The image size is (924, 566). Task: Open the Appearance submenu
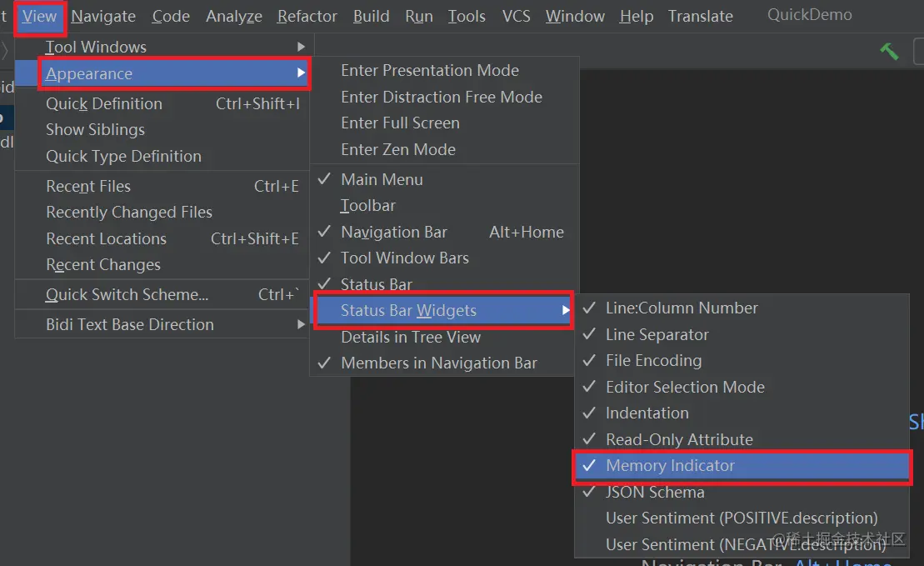89,73
